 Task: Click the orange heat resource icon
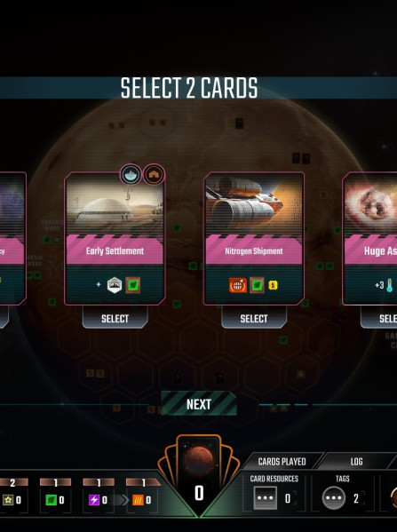[x=138, y=500]
